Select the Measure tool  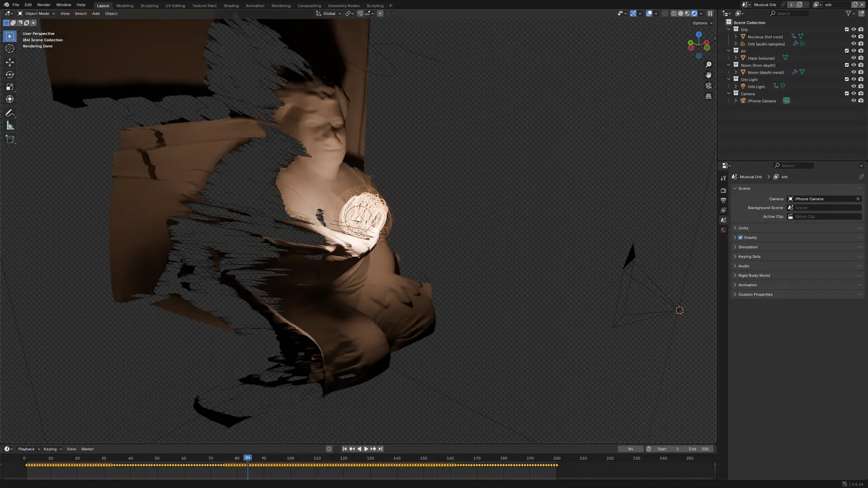click(x=10, y=126)
